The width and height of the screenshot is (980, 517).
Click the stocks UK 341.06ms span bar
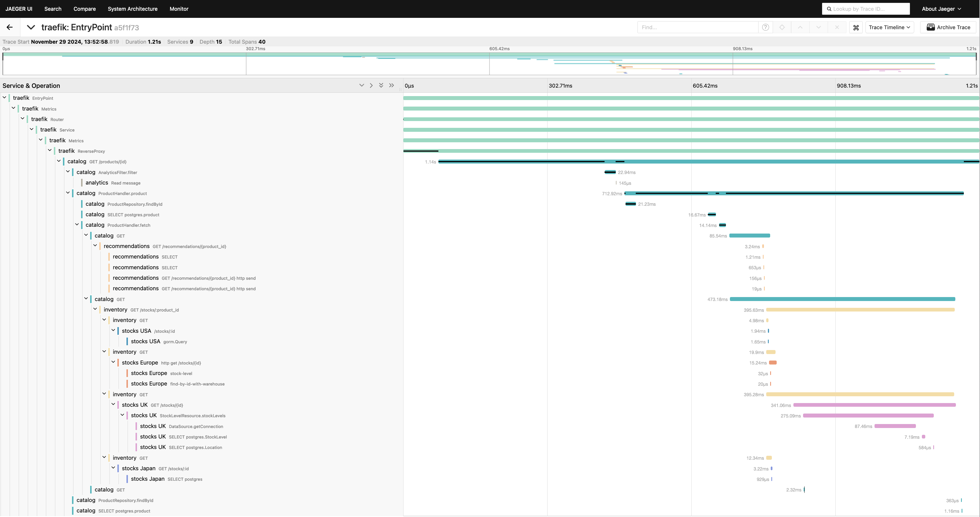(874, 405)
